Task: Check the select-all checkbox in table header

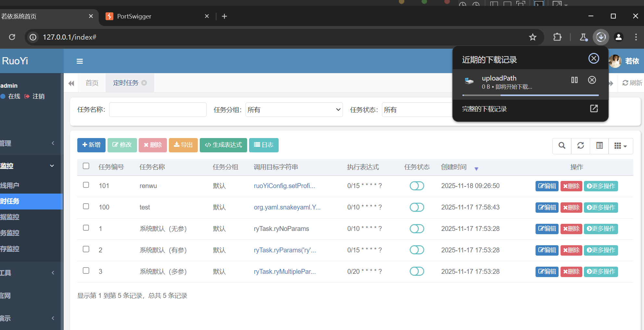Action: (86, 166)
